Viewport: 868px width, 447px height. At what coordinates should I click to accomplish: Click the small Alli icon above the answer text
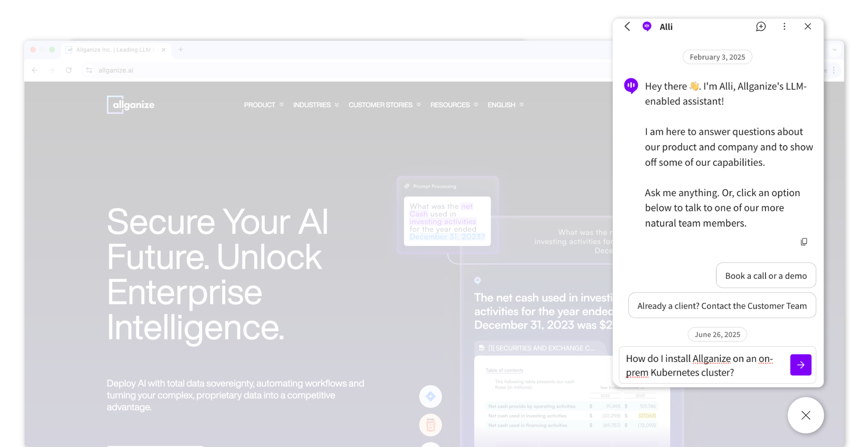(477, 280)
